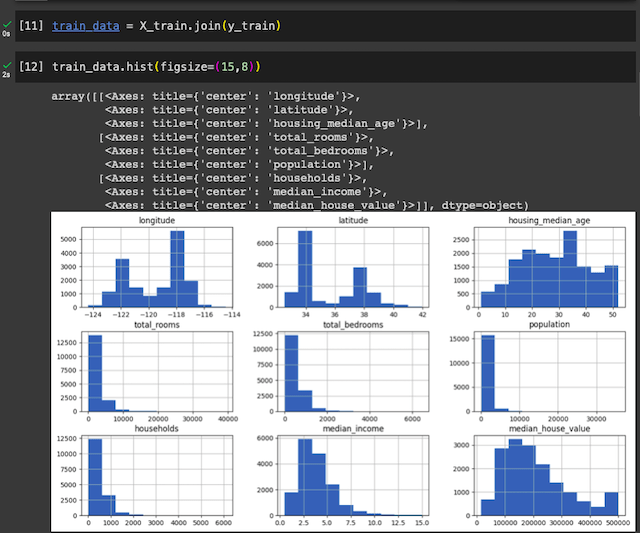Select output line with 'population' axes

[x=239, y=164]
